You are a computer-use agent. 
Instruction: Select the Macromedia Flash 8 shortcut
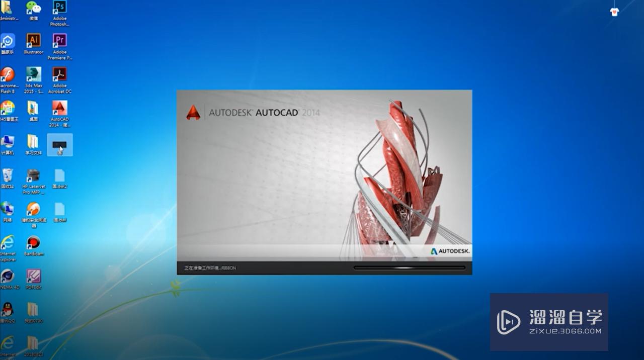click(8, 80)
